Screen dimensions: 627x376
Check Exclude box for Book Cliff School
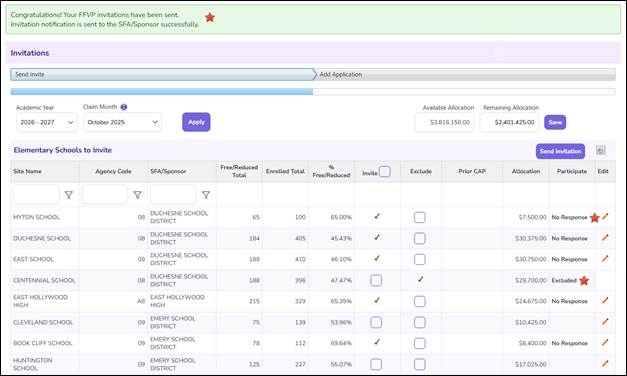click(x=419, y=344)
